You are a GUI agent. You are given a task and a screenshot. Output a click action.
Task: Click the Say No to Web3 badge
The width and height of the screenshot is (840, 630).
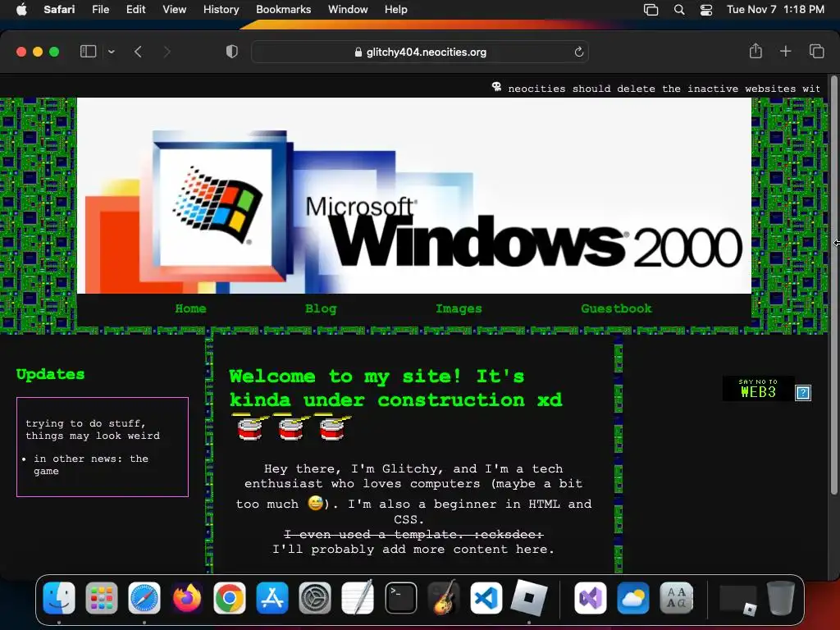click(x=758, y=389)
